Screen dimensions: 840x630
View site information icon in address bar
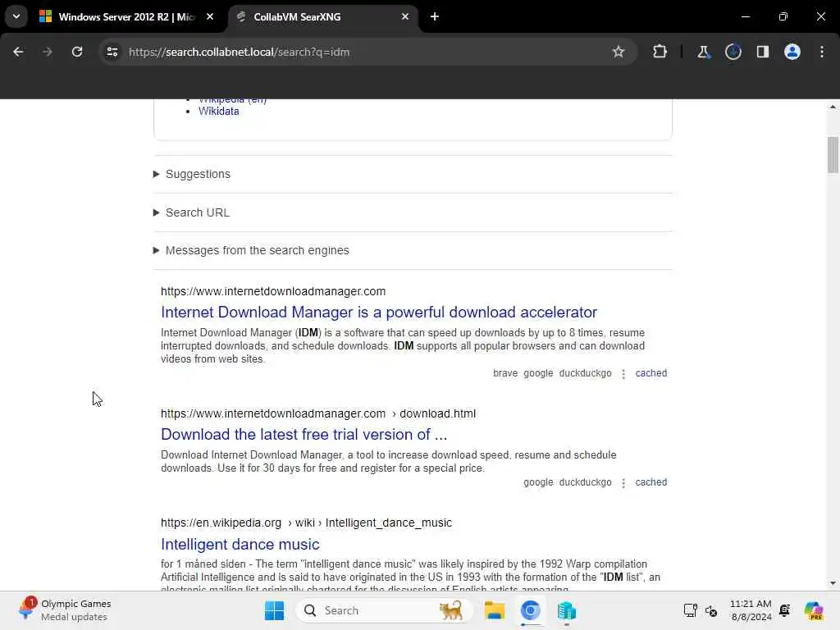pyautogui.click(x=112, y=52)
